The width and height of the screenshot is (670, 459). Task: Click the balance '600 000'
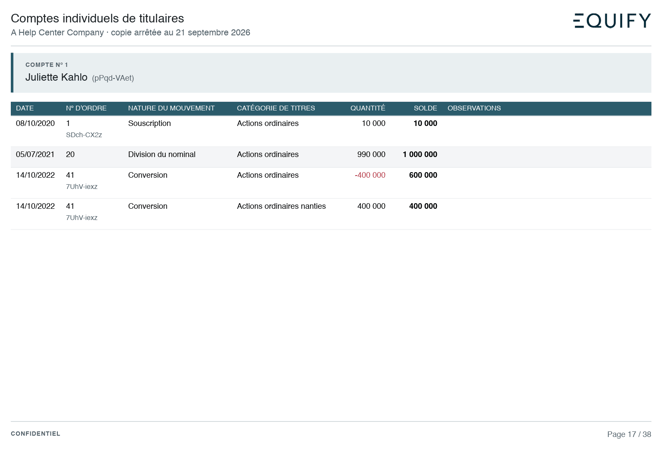(423, 175)
